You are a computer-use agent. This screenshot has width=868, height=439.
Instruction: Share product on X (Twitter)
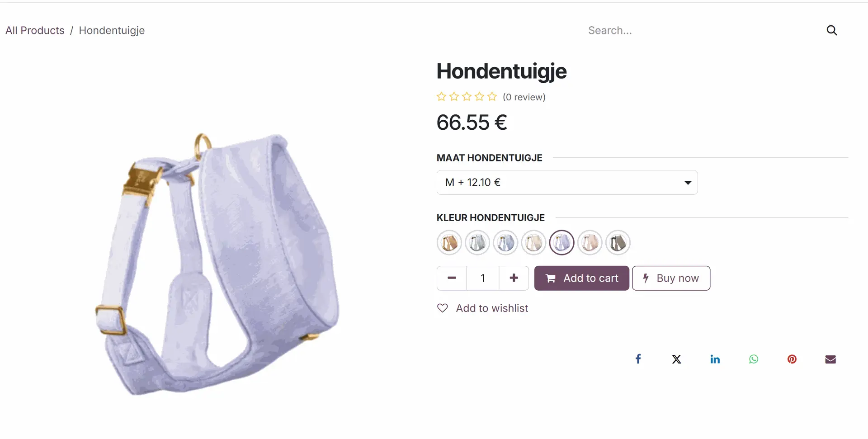(x=676, y=359)
